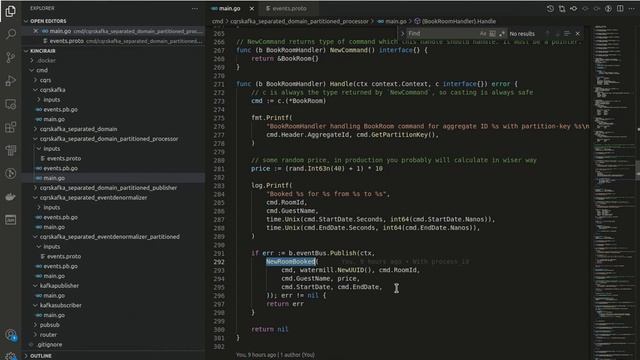Click line number 281 in the gutter
Screen dimensions: 640x360
(x=219, y=169)
